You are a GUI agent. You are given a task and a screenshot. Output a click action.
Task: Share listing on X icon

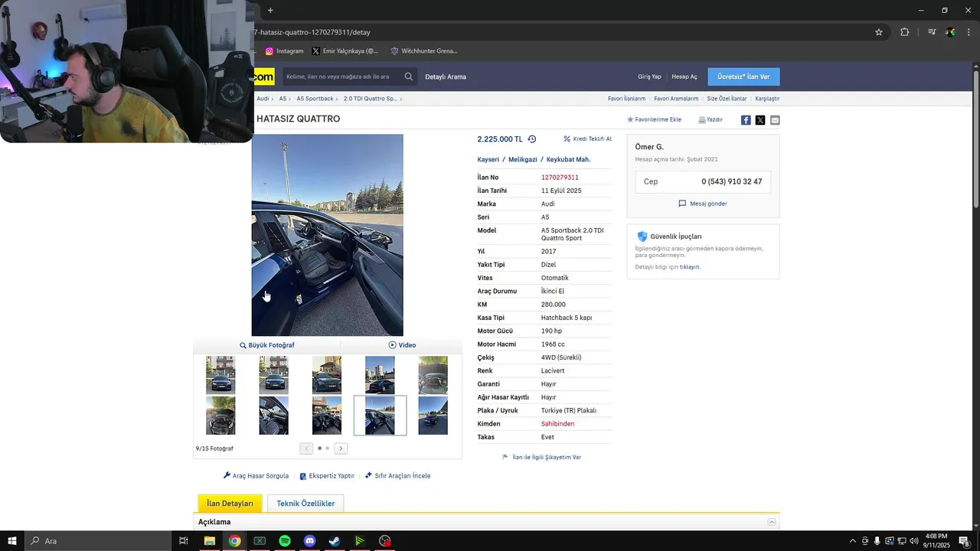click(x=760, y=120)
